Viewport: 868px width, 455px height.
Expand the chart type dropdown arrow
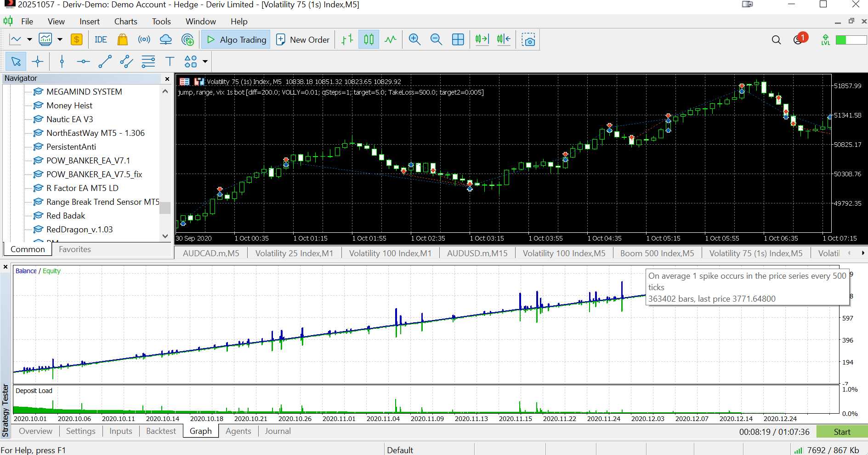[x=29, y=39]
